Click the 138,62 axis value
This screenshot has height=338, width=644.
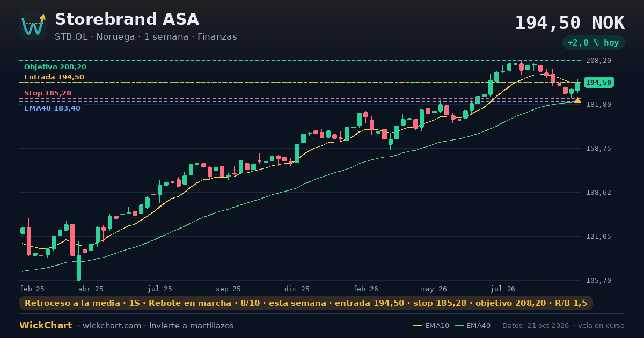[x=598, y=192]
